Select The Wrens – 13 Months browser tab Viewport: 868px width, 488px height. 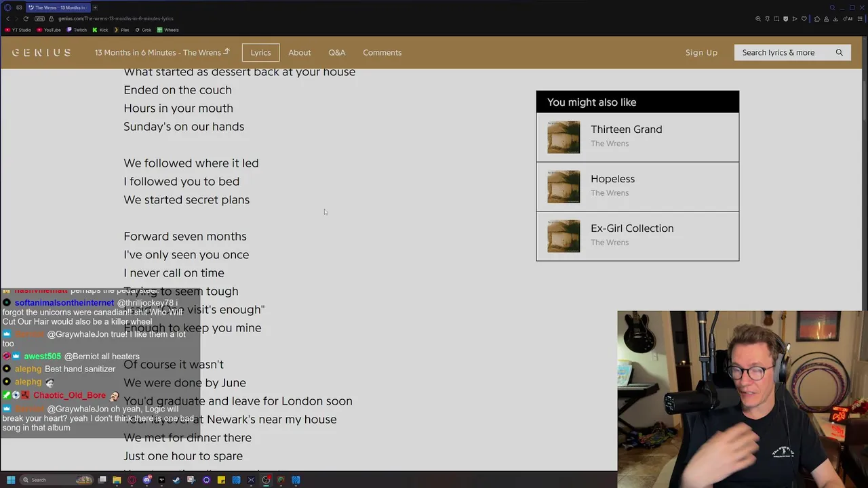58,7
